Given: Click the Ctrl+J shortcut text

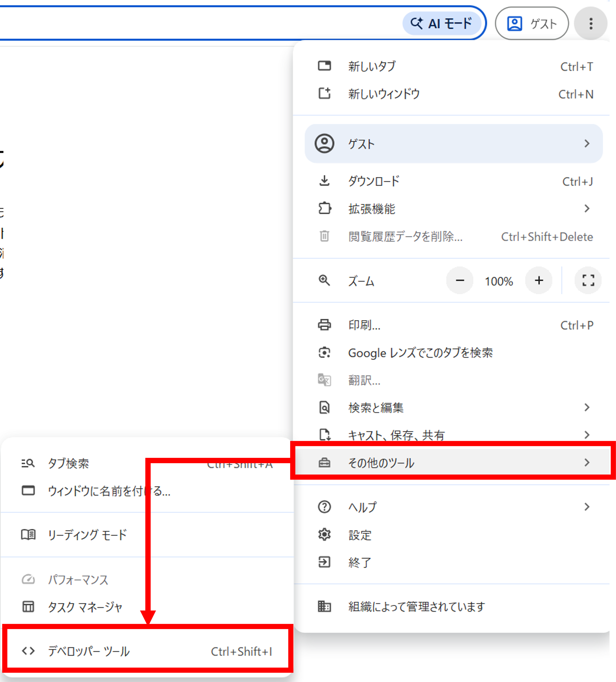Looking at the screenshot, I should (x=577, y=181).
